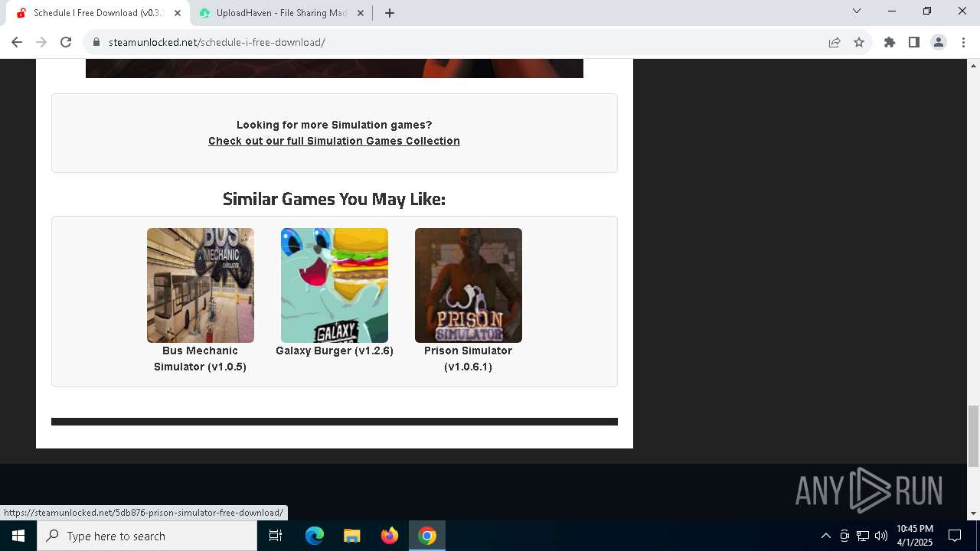Image resolution: width=980 pixels, height=551 pixels.
Task: View site information padlock icon
Action: point(96,42)
